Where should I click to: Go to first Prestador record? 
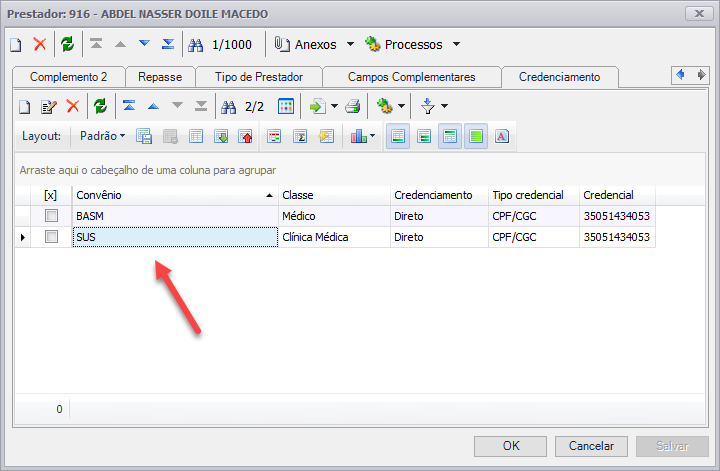click(96, 44)
